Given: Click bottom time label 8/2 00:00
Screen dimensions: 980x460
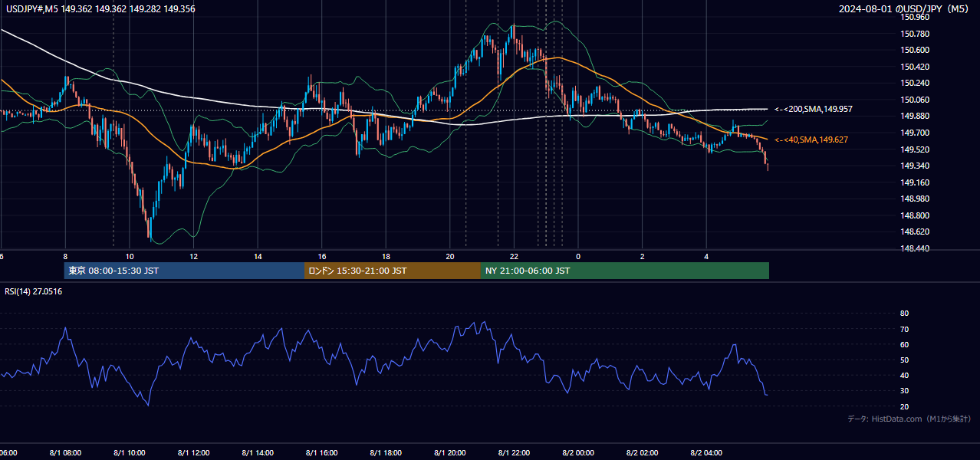Looking at the screenshot, I should click(578, 453).
